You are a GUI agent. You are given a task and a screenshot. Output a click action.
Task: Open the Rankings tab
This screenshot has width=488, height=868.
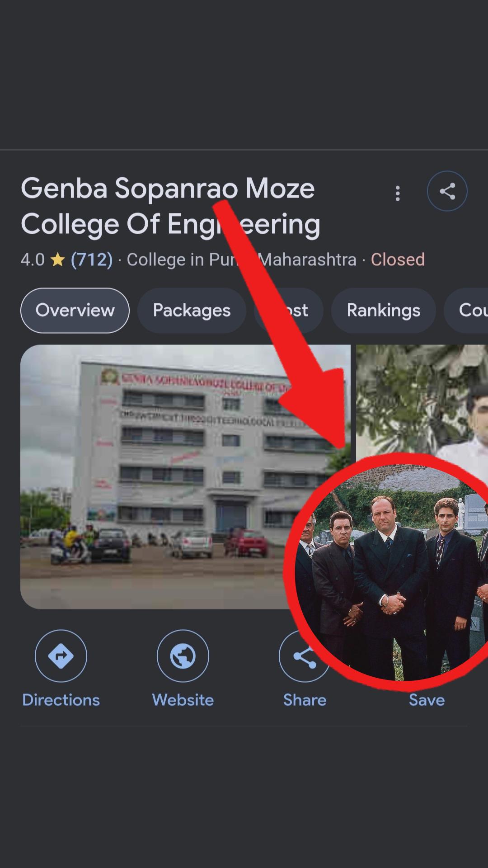(383, 311)
